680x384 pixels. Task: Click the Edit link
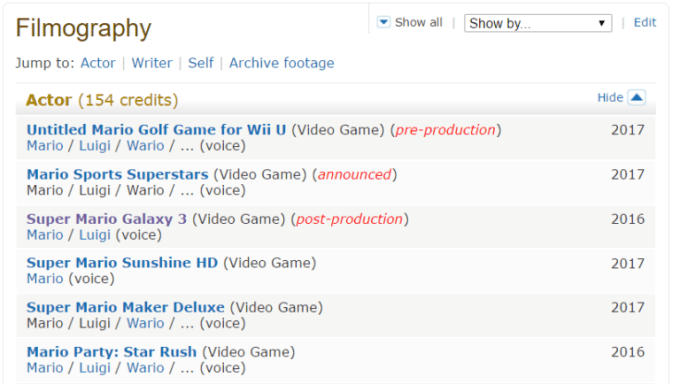point(644,23)
